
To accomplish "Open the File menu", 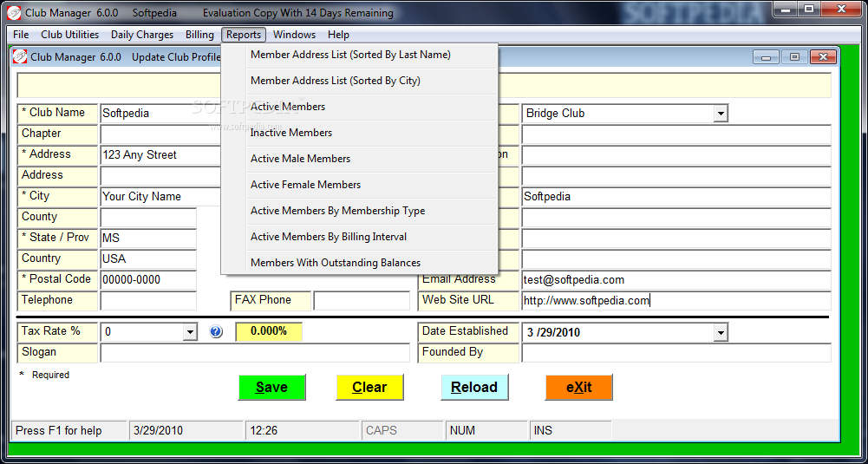I will [21, 35].
